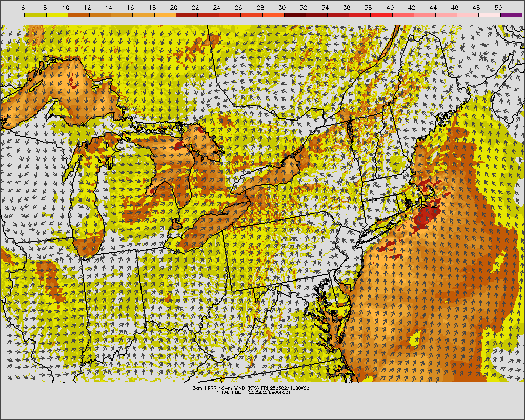Click the olive 6–8 knot legend swatch
This screenshot has width=525, height=420.
pyautogui.click(x=35, y=15)
